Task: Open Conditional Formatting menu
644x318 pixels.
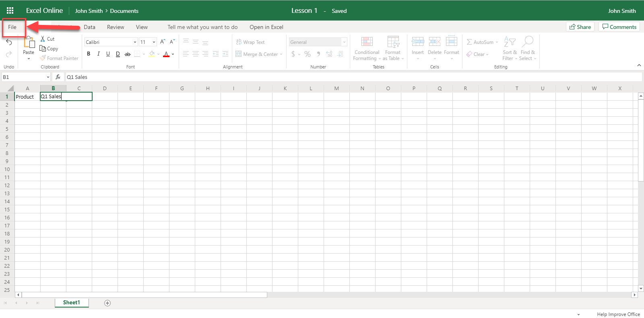Action: pos(367,49)
